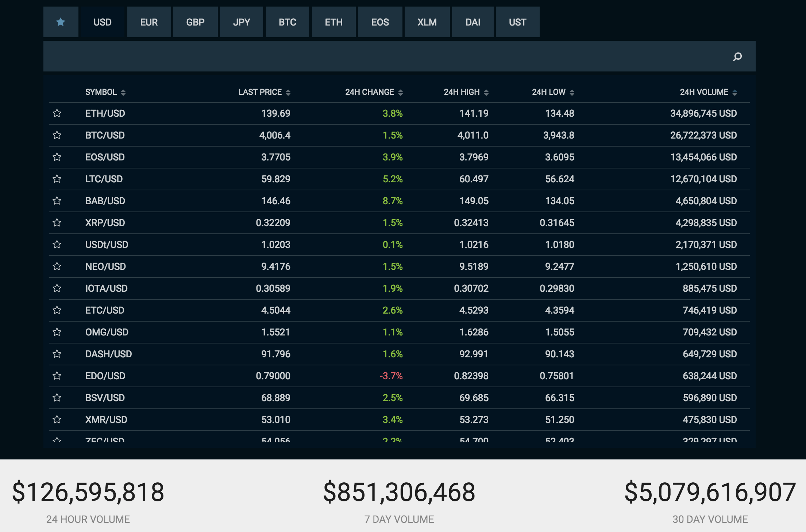806x532 pixels.
Task: Click BTC/USD last price 4,006.4
Action: coord(275,135)
